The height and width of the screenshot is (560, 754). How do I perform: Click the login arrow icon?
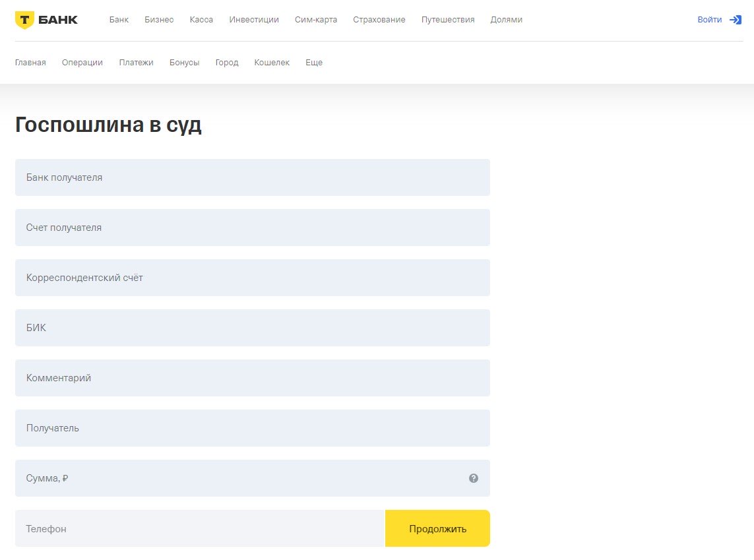pyautogui.click(x=736, y=20)
